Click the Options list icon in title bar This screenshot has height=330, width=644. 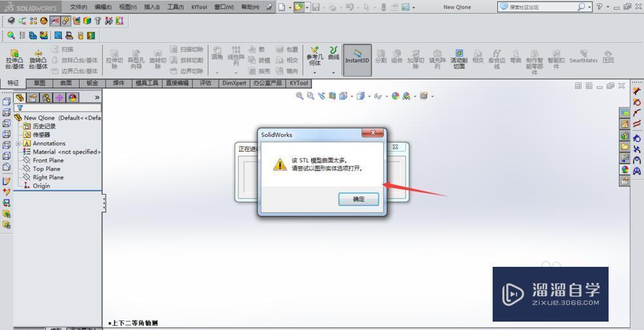pos(405,7)
